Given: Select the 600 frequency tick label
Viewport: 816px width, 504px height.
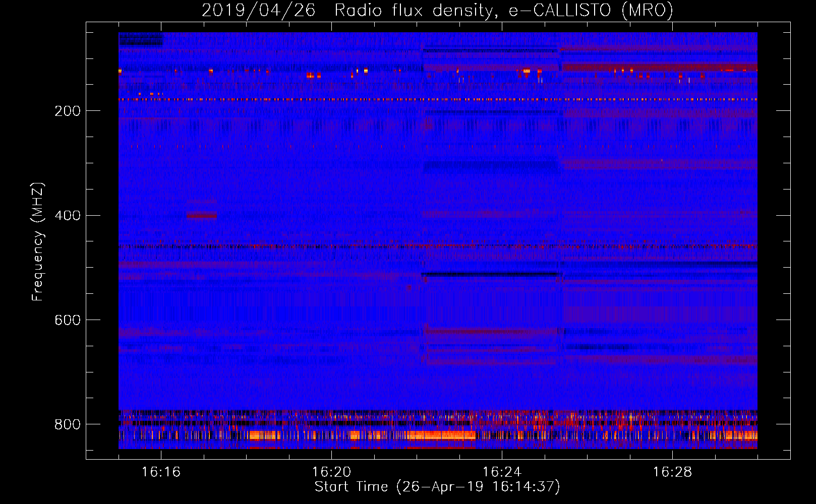Looking at the screenshot, I should pos(68,321).
